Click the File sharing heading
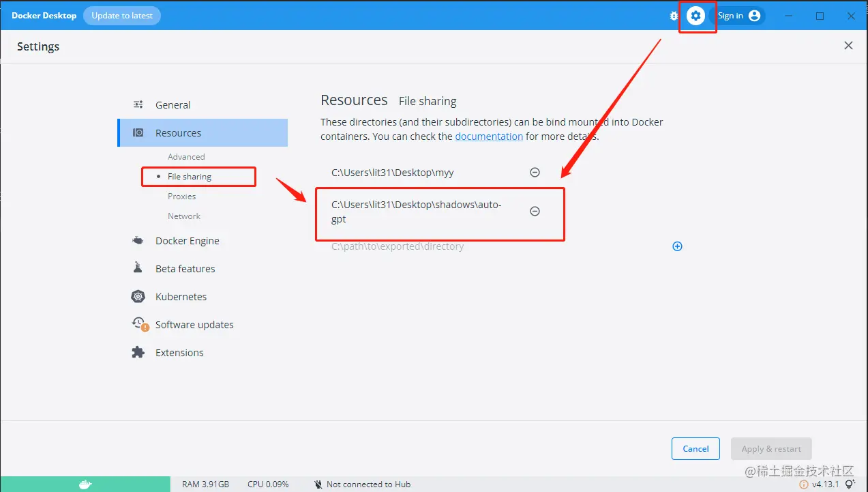The height and width of the screenshot is (492, 868). pos(428,101)
